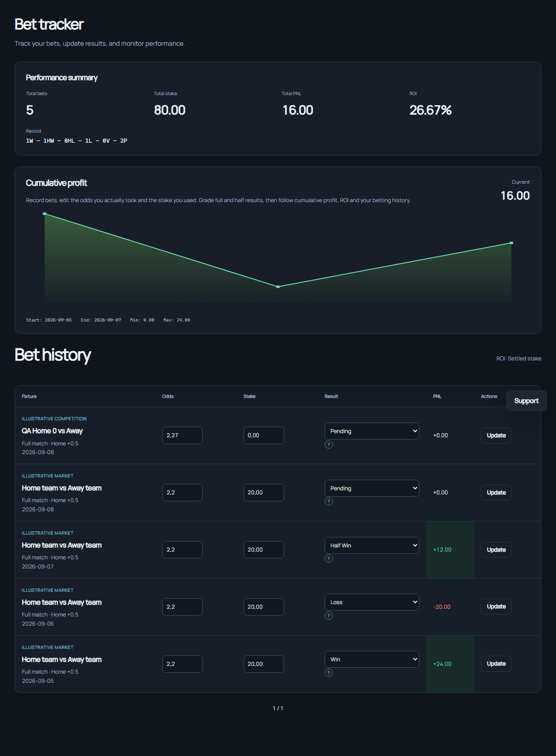Click the Support button

(526, 401)
